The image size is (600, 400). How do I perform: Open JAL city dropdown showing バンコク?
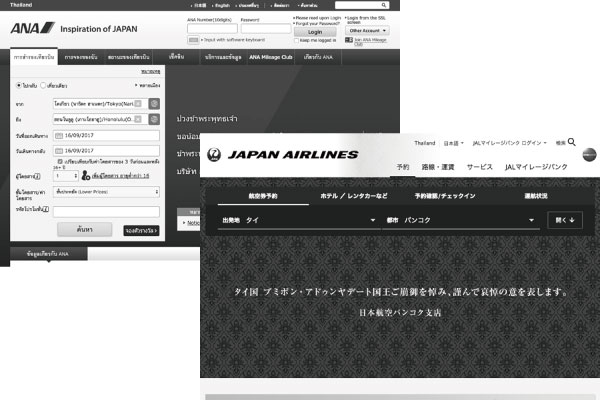[x=460, y=220]
